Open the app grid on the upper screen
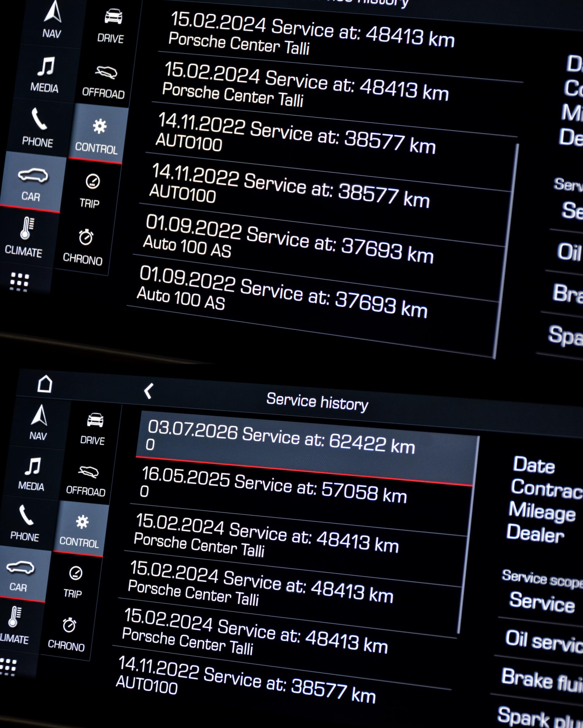Screen dimensions: 583x728 [19, 282]
